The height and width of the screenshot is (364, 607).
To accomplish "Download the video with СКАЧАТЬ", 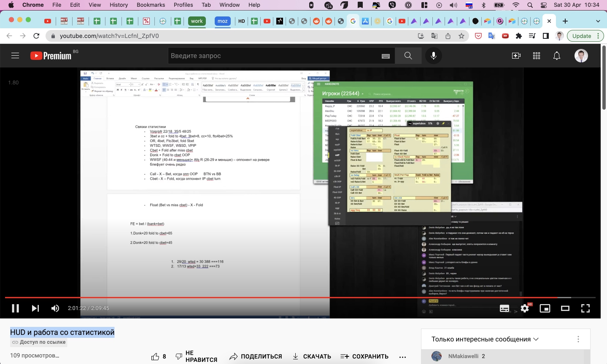I will [x=311, y=356].
